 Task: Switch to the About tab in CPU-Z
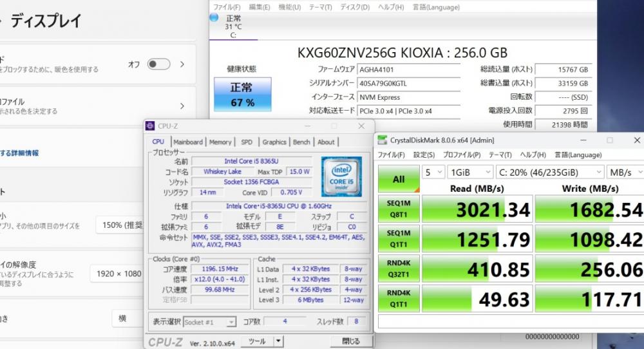coord(326,142)
